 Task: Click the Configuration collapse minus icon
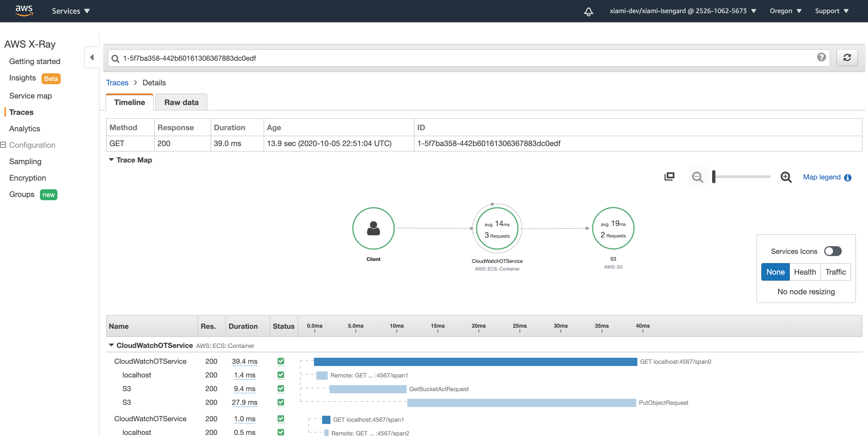3,144
